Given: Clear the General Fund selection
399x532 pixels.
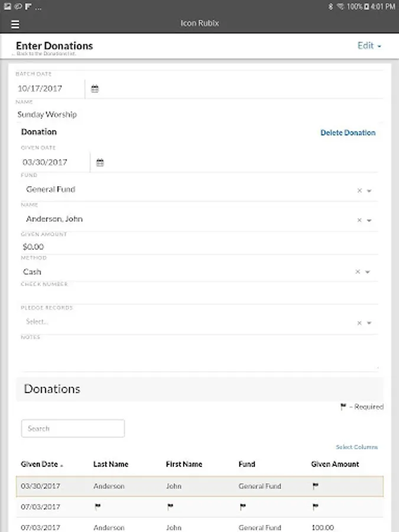Looking at the screenshot, I should (x=359, y=191).
